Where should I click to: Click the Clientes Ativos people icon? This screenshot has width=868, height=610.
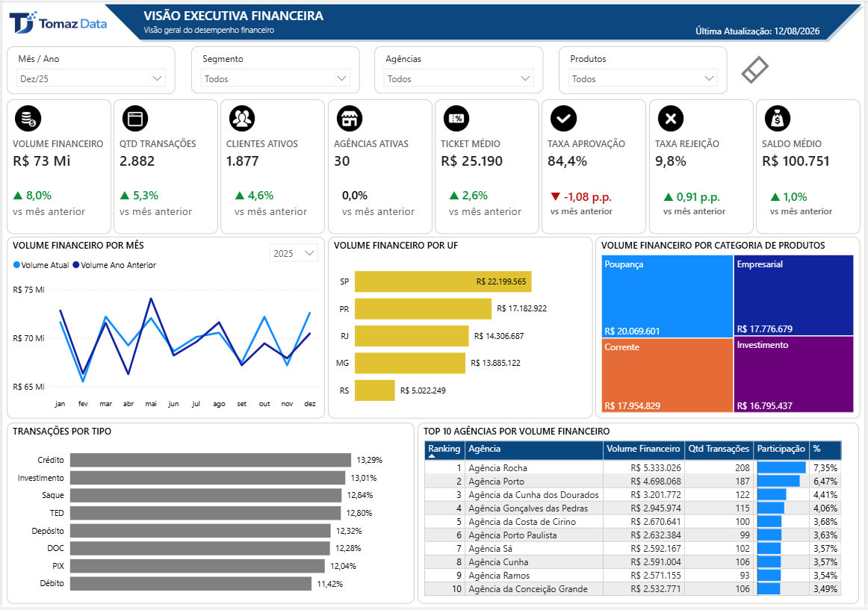coord(242,119)
